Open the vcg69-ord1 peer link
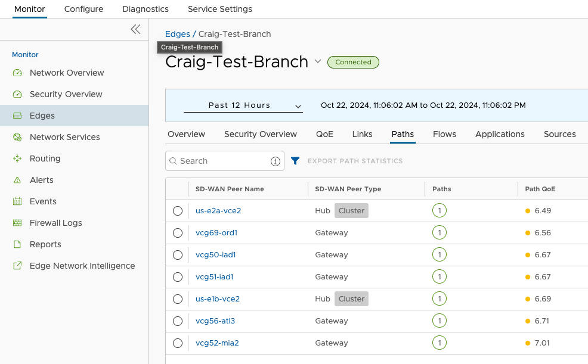 coord(216,232)
